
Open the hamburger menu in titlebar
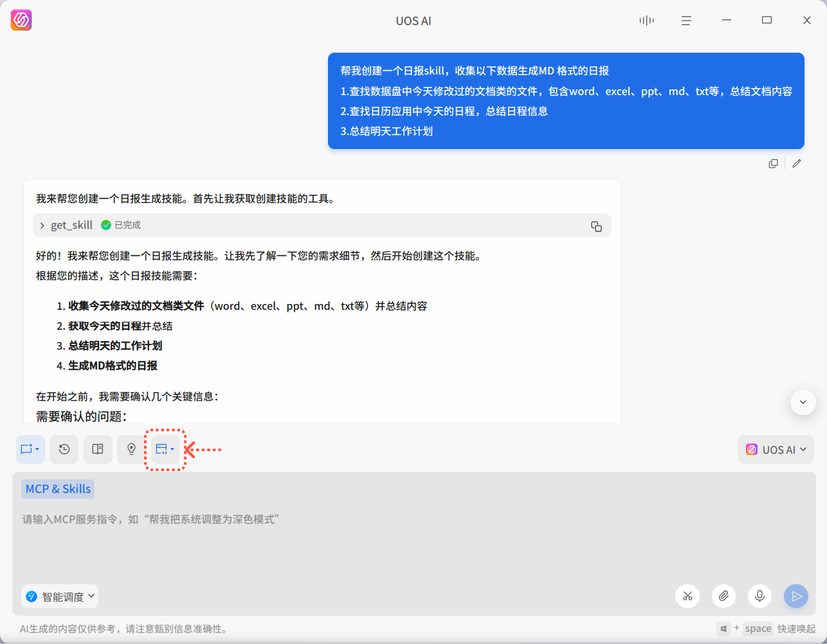(686, 20)
